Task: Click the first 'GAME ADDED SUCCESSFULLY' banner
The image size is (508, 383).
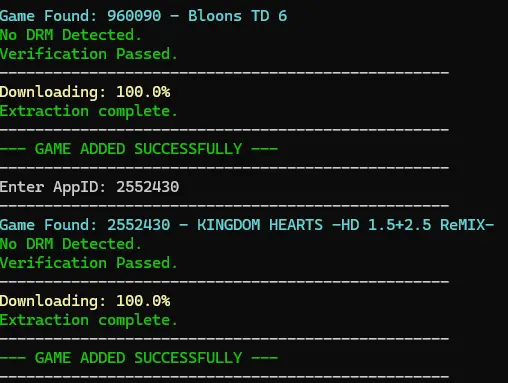Action: pyautogui.click(x=139, y=149)
